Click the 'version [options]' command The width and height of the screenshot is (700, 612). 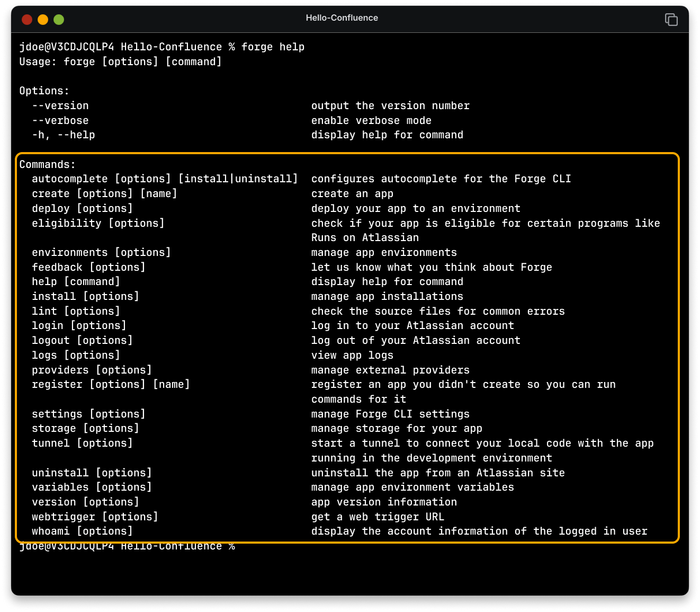pos(85,502)
